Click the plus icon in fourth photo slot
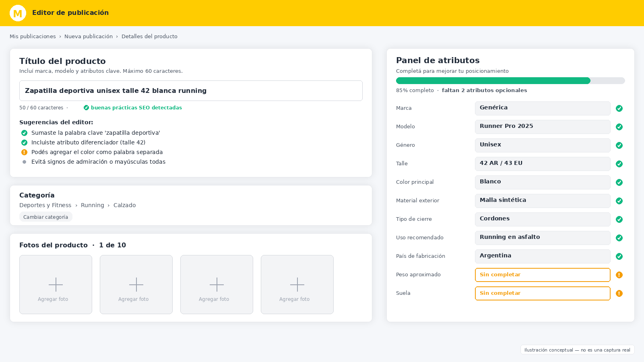The height and width of the screenshot is (362, 644). [297, 285]
